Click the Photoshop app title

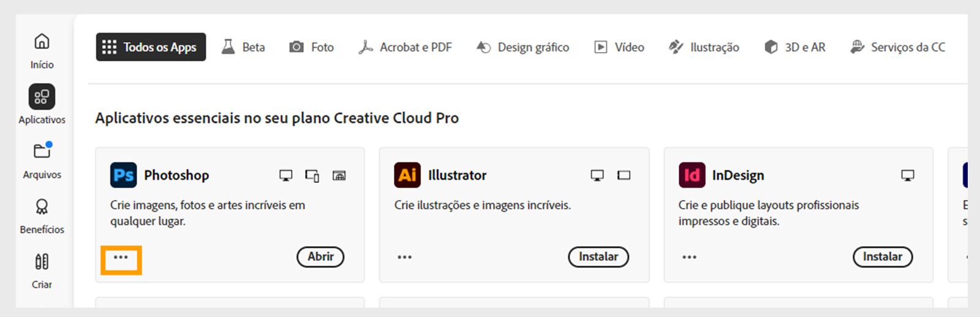tap(176, 176)
